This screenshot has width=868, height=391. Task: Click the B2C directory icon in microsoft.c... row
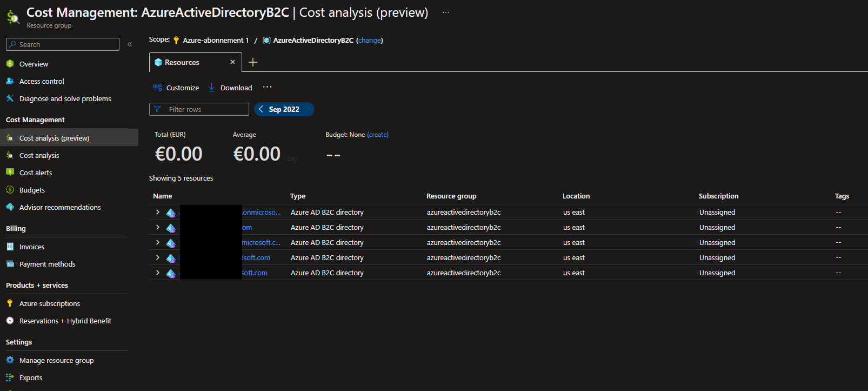[x=171, y=243]
